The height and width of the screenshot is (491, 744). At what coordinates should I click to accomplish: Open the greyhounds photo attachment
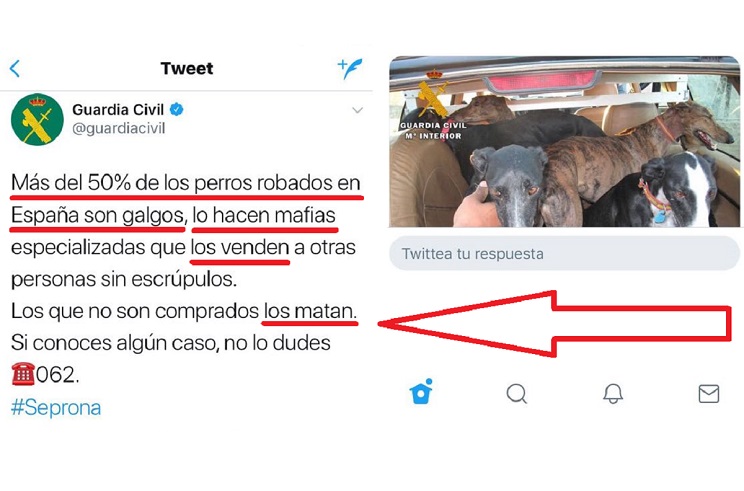pyautogui.click(x=564, y=141)
